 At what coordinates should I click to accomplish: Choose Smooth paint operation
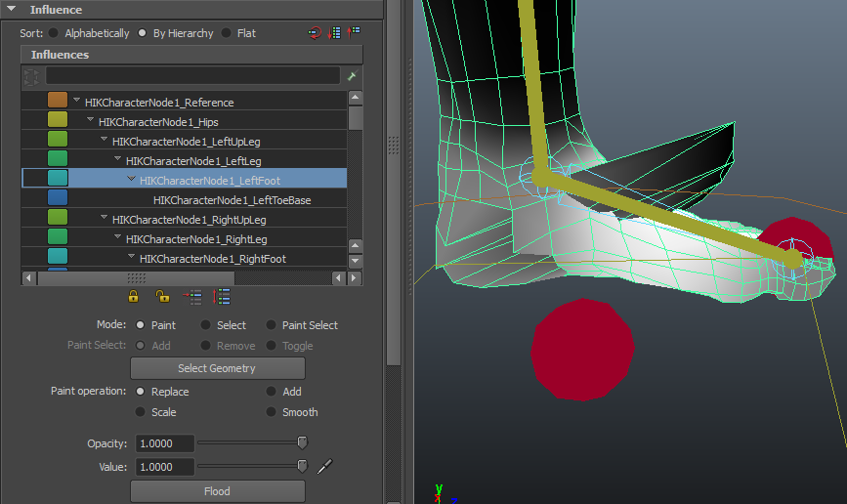(x=272, y=412)
